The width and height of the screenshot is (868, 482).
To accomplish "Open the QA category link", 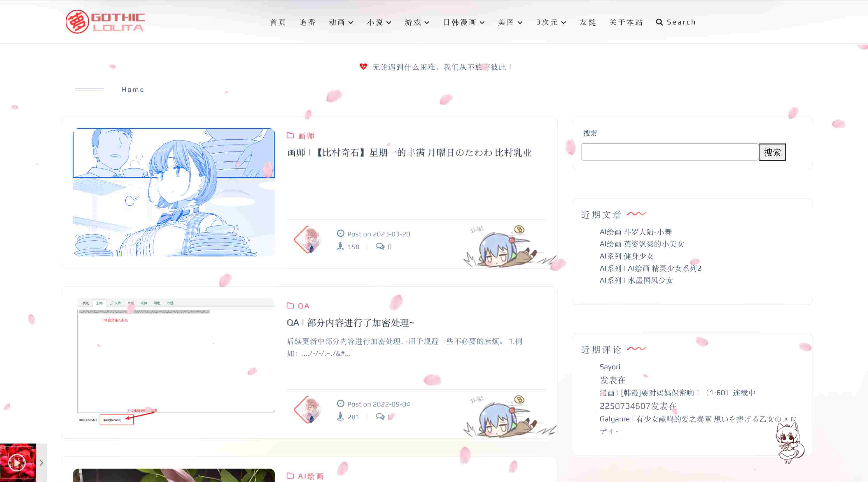I will 304,306.
